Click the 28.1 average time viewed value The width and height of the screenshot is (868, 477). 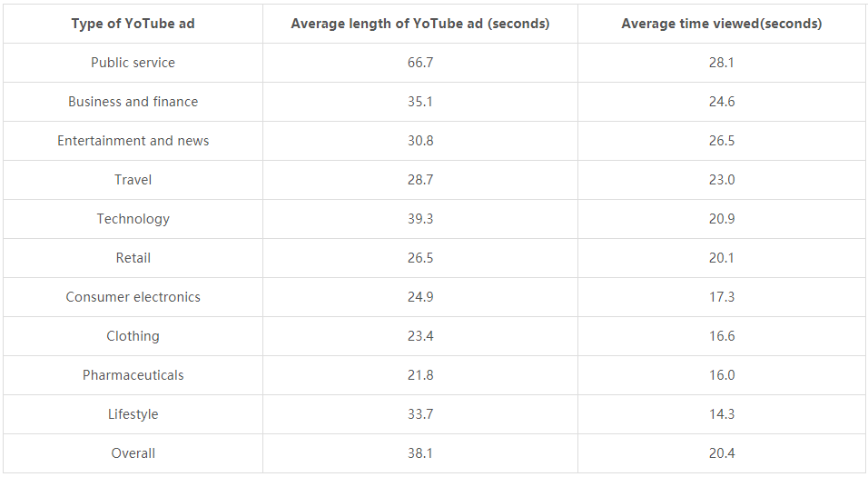721,63
